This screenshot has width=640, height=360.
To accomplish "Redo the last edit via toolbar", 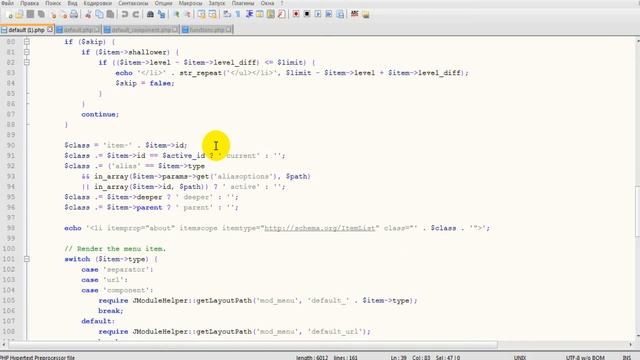I will tap(136, 15).
